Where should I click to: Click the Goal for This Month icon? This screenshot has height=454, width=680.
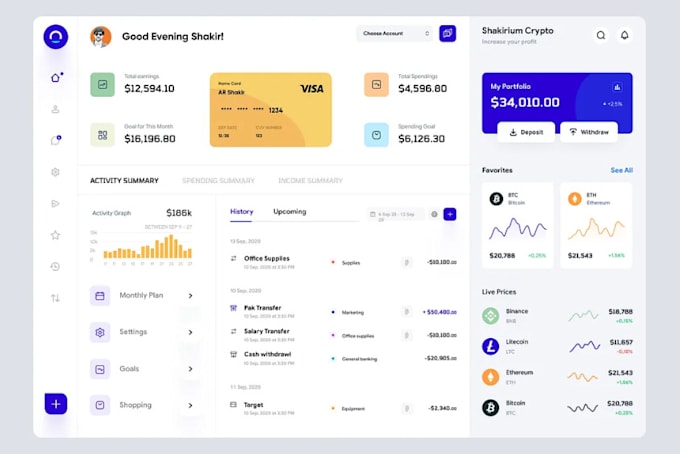(102, 135)
